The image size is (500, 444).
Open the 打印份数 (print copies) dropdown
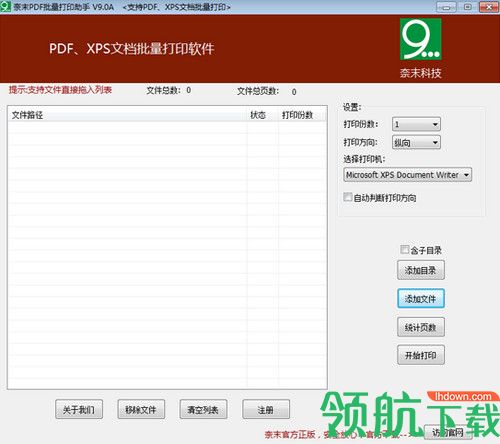pos(416,124)
